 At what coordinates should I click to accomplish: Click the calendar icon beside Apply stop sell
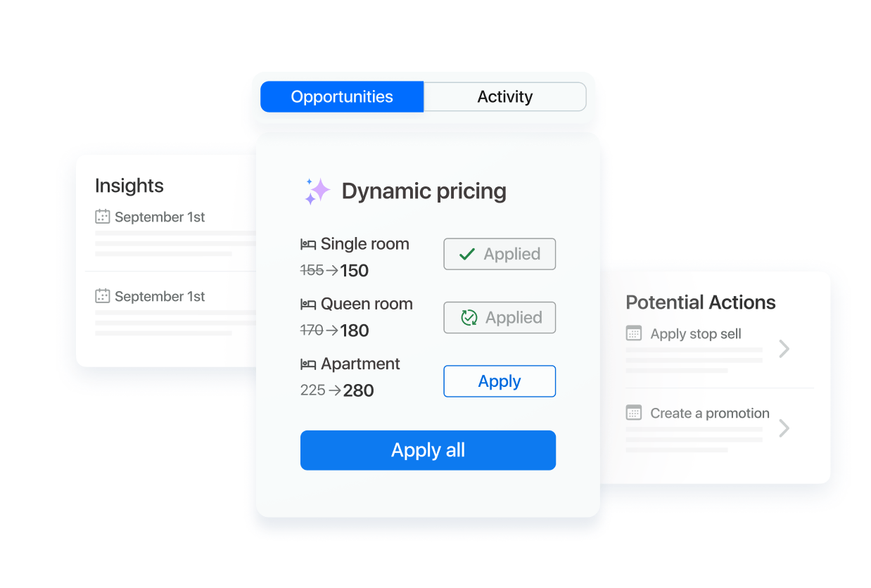pyautogui.click(x=634, y=333)
